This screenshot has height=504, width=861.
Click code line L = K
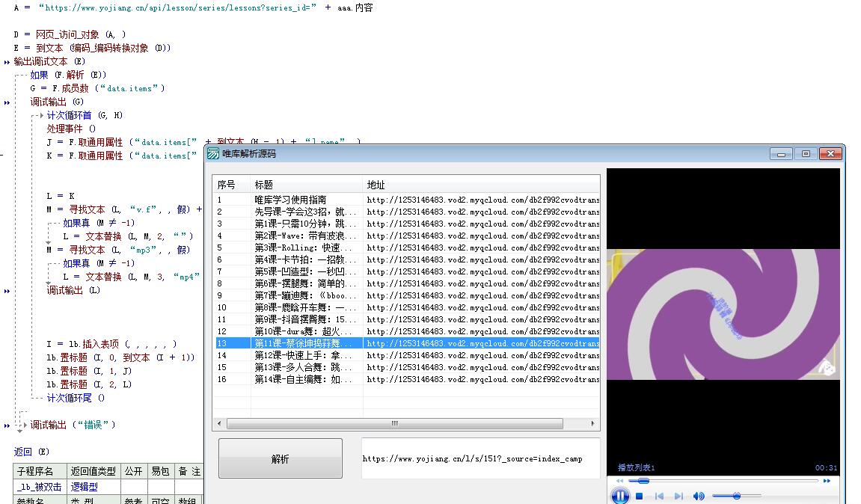point(61,196)
